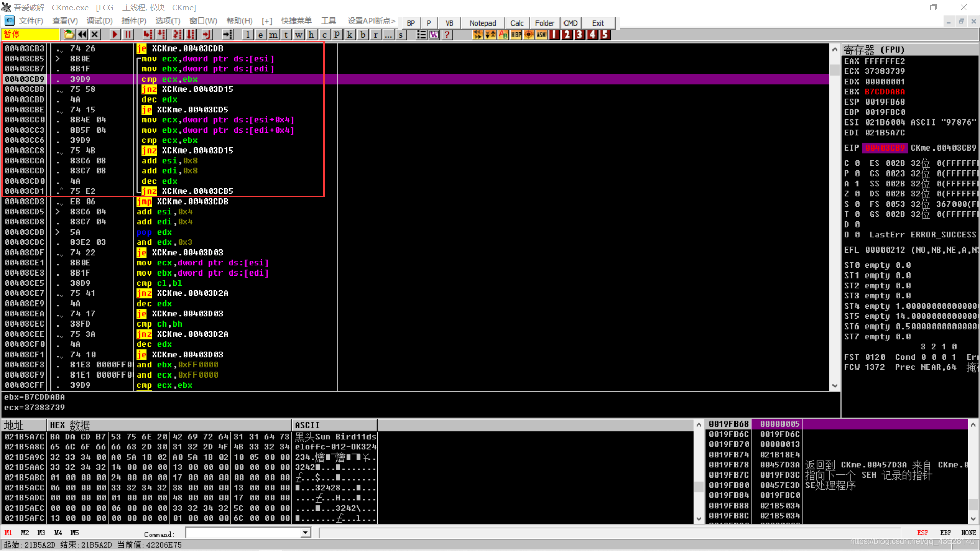
Task: Click the EBX register value B7CDDABA
Action: (x=885, y=92)
